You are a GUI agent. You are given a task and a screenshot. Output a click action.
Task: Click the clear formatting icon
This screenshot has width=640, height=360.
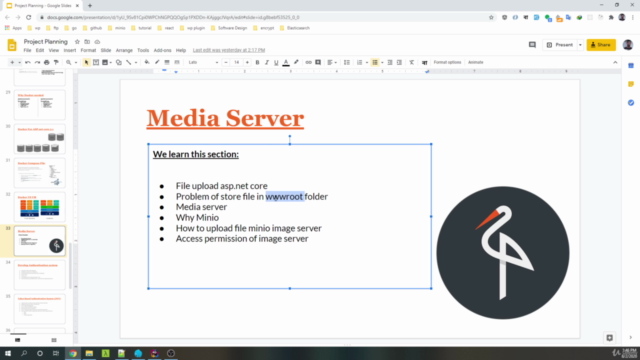pos(411,62)
